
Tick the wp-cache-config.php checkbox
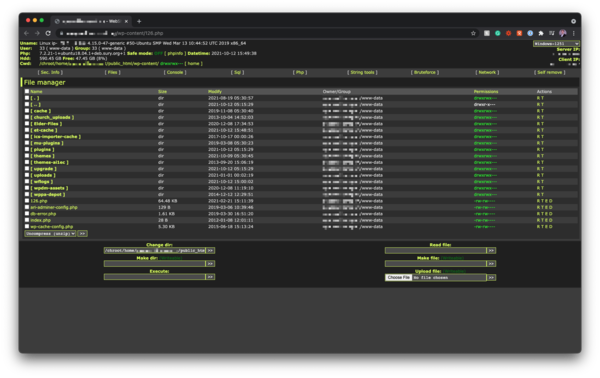(27, 226)
